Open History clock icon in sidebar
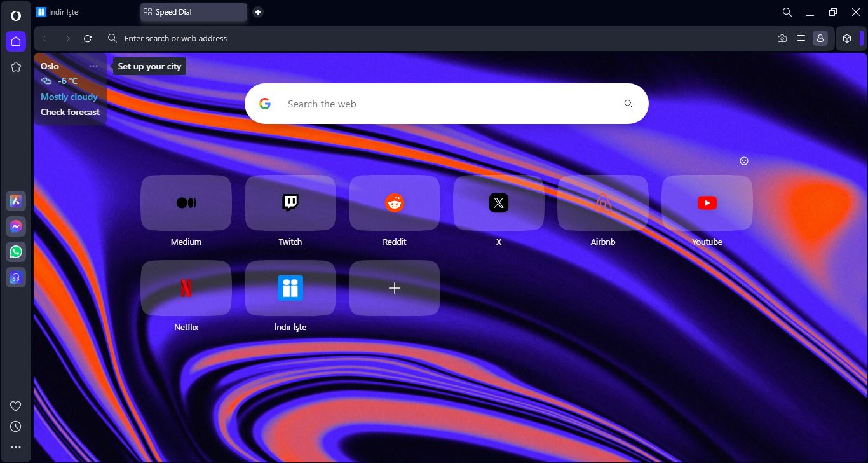The width and height of the screenshot is (868, 463). click(16, 427)
